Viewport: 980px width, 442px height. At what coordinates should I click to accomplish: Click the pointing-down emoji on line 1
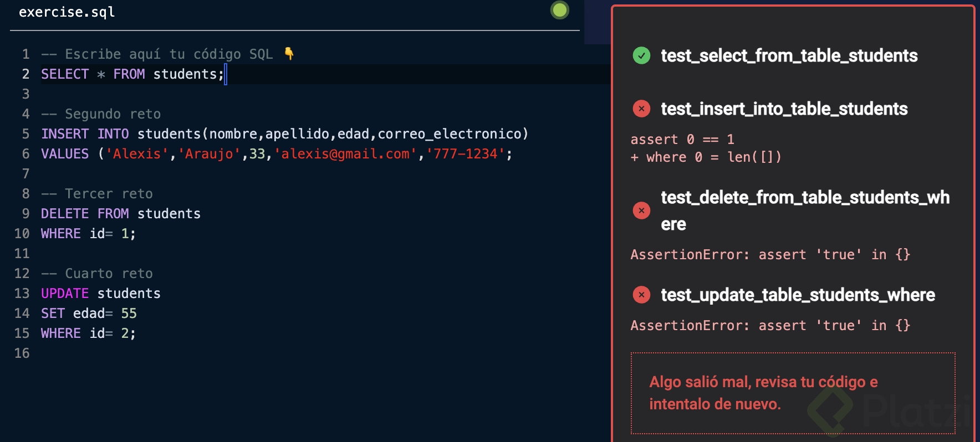click(x=289, y=54)
